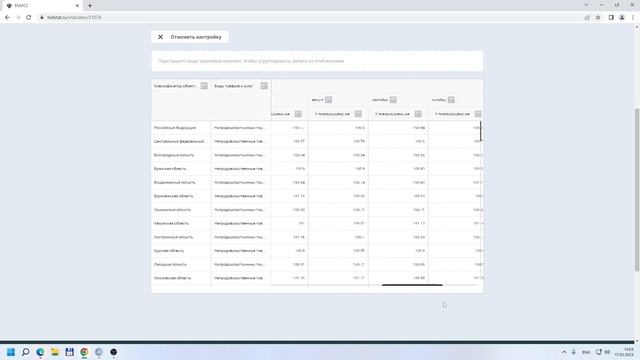Select the Московская область row
The width and height of the screenshot is (640, 360).
click(316, 278)
